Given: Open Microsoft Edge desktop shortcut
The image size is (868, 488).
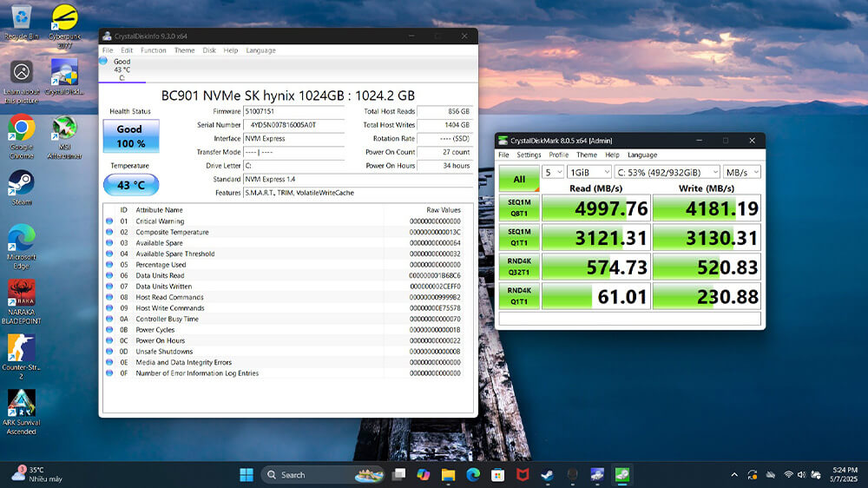Looking at the screenshot, I should [22, 247].
